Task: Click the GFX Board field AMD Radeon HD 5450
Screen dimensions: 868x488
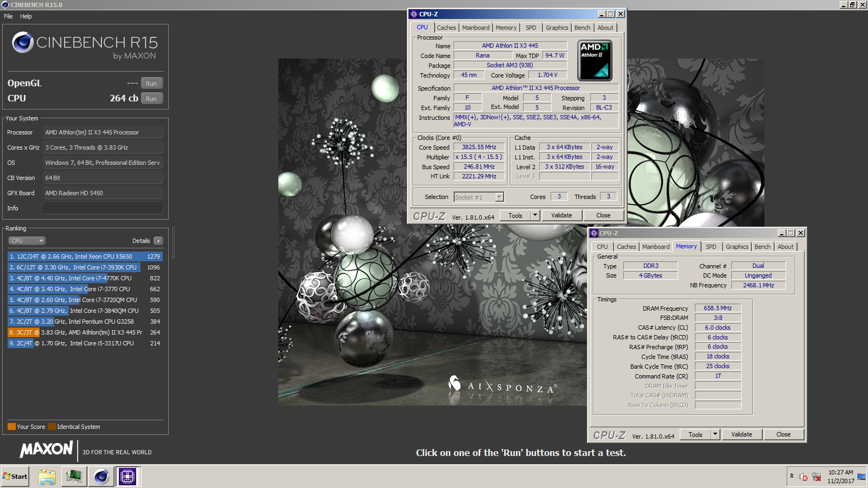Action: tap(103, 193)
